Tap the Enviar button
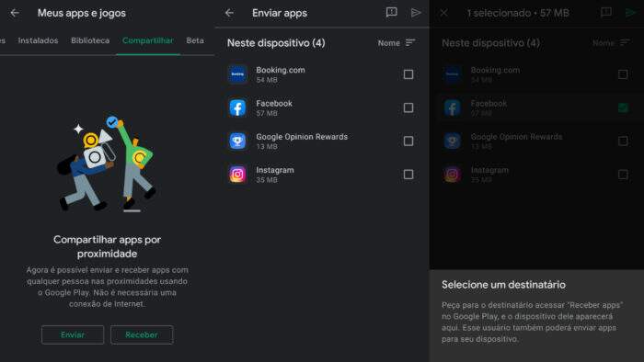Viewport: 644px width, 362px height. (73, 335)
